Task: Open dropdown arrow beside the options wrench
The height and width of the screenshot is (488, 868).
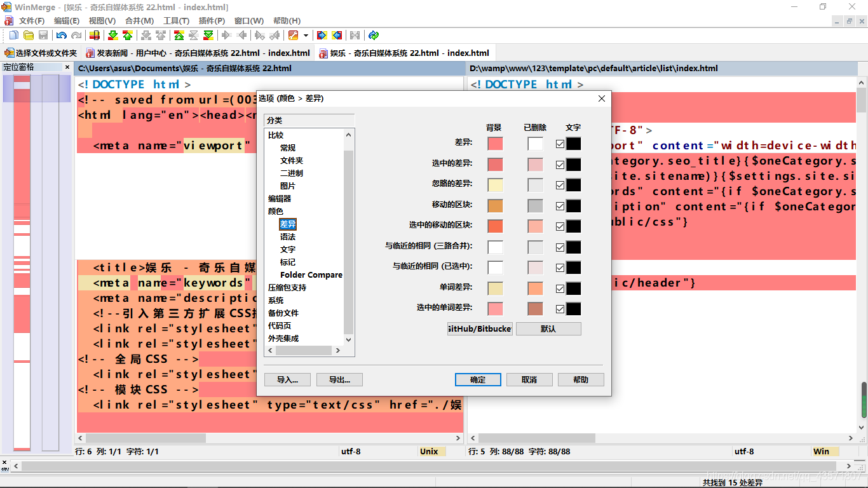Action: [306, 36]
